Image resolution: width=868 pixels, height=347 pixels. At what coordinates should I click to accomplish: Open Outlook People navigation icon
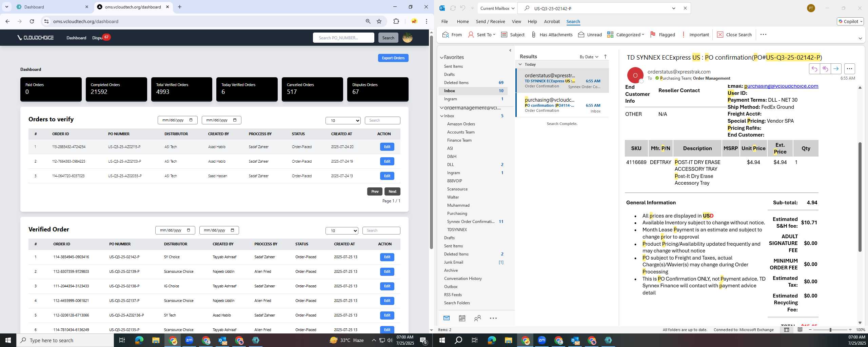[477, 318]
